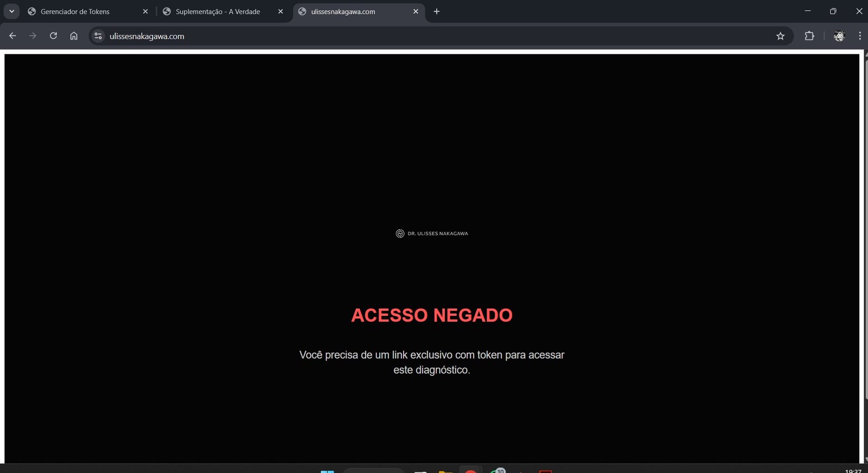Switch to the Suplementação - A Verdade tab
The image size is (868, 473).
(x=224, y=11)
